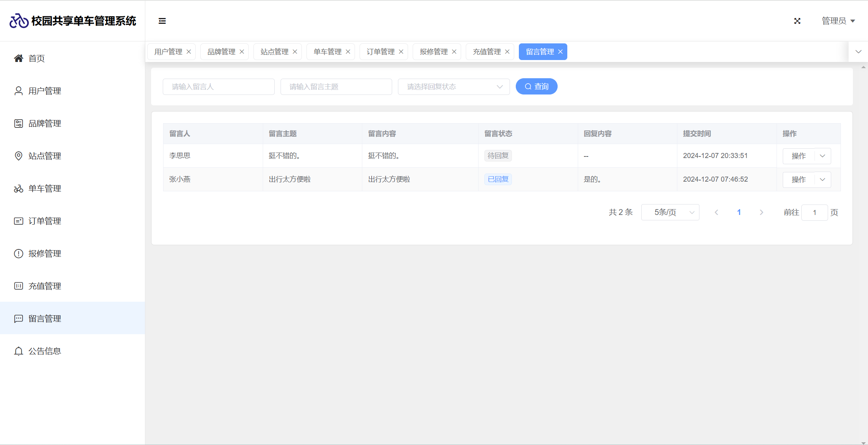Click the hamburger sidebar collapse icon
868x445 pixels.
click(x=162, y=21)
